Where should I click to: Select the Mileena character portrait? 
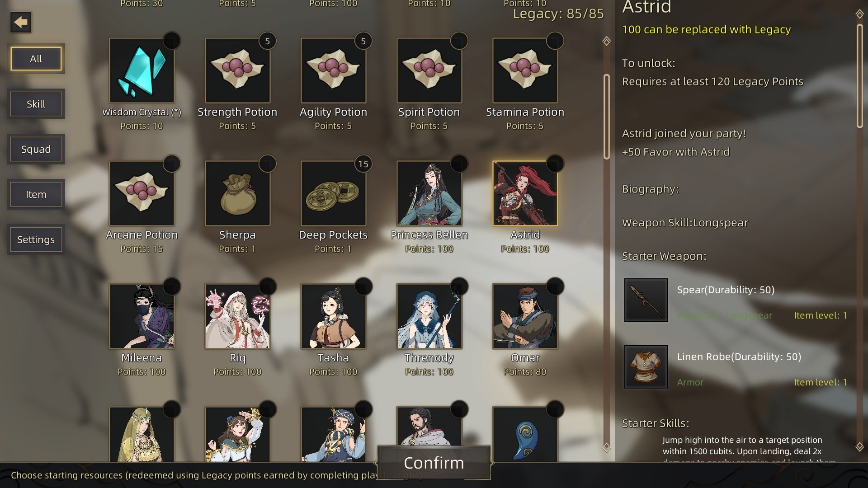[142, 316]
